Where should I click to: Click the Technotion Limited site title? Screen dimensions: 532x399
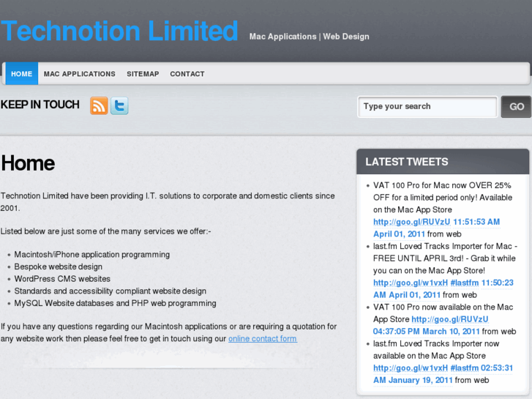[x=120, y=31]
